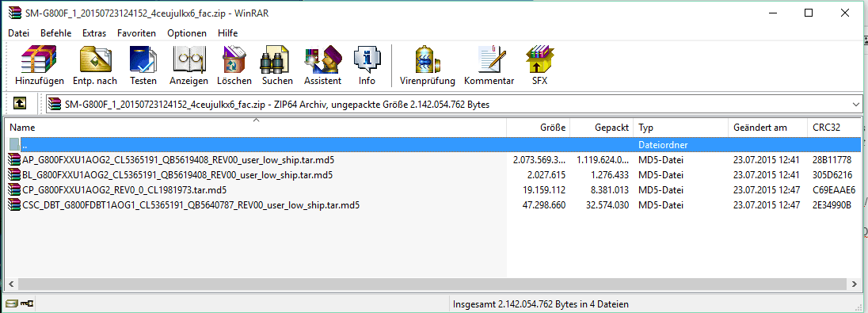Image resolution: width=868 pixels, height=313 pixels.
Task: Open the Hilfe menu
Action: (x=227, y=33)
